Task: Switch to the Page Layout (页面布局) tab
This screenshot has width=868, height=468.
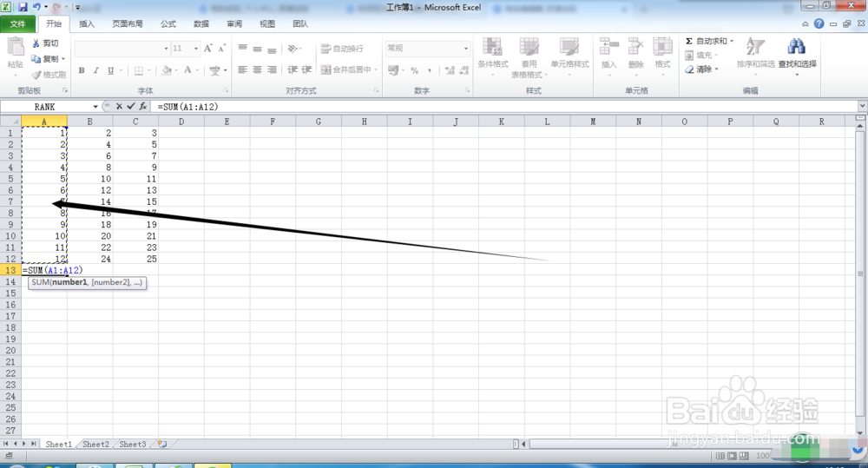Action: [128, 23]
